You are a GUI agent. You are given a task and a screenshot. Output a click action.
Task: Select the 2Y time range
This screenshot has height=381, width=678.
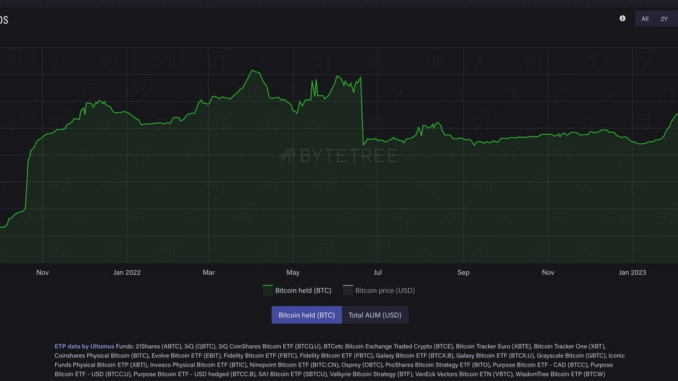tap(664, 19)
